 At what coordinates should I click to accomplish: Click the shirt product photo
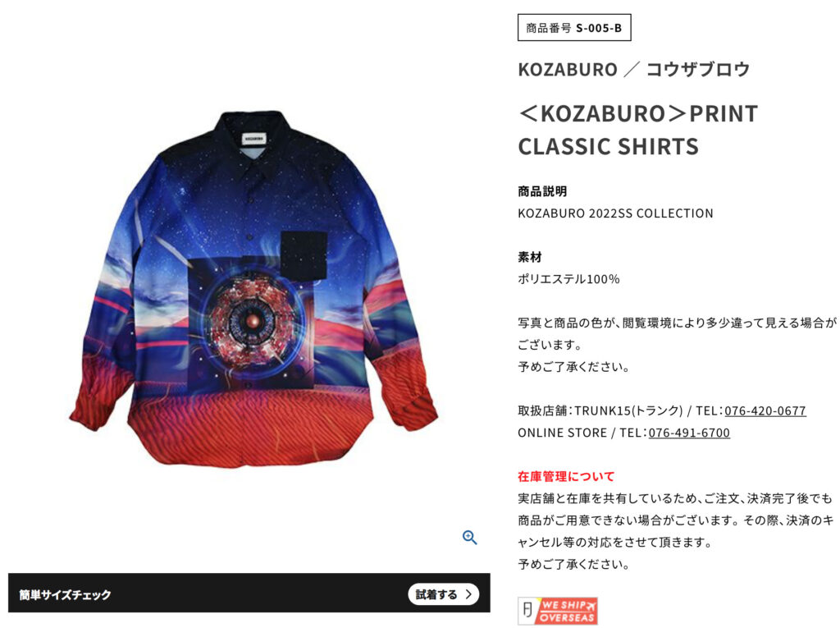253,289
